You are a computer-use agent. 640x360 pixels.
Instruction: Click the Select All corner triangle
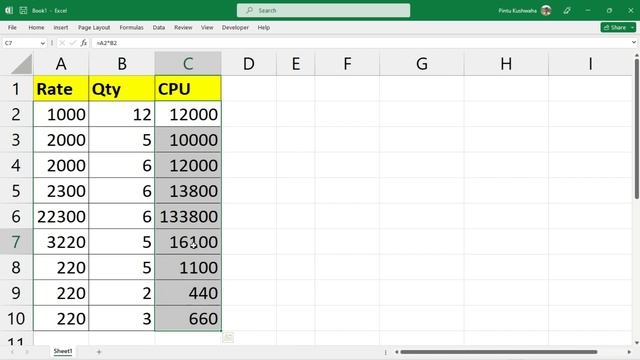pos(22,64)
